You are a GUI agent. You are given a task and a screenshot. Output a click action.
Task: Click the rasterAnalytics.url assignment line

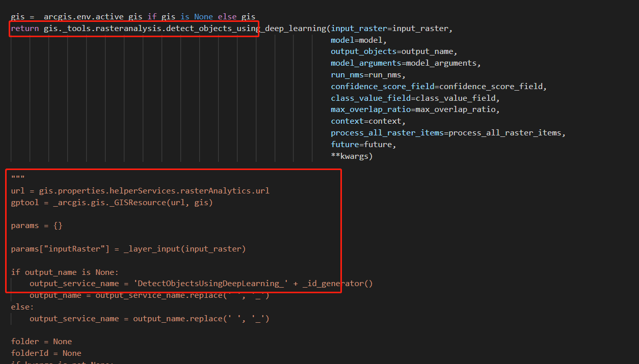pos(140,190)
